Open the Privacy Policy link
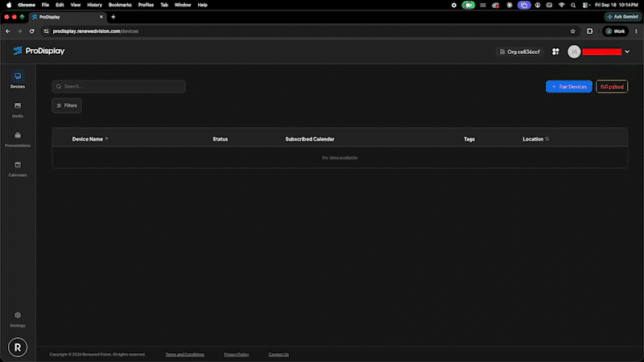Screen dimensions: 644x362 click(237, 354)
